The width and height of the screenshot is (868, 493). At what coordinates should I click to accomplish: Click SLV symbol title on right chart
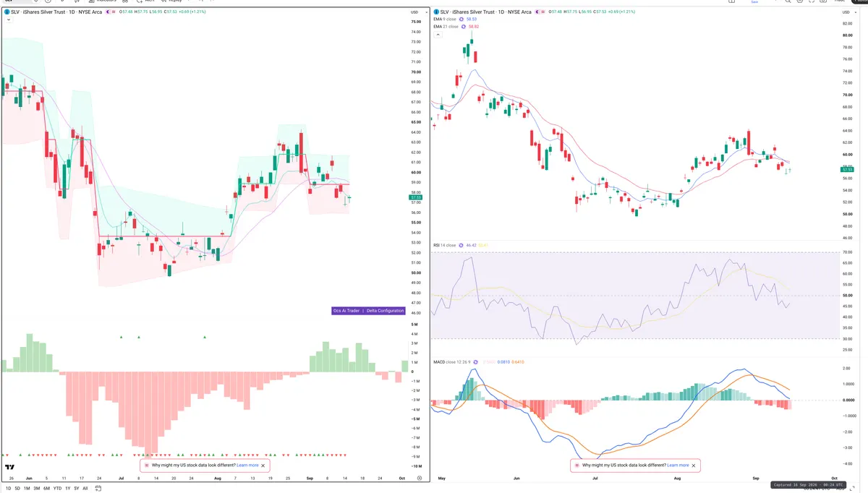point(485,12)
